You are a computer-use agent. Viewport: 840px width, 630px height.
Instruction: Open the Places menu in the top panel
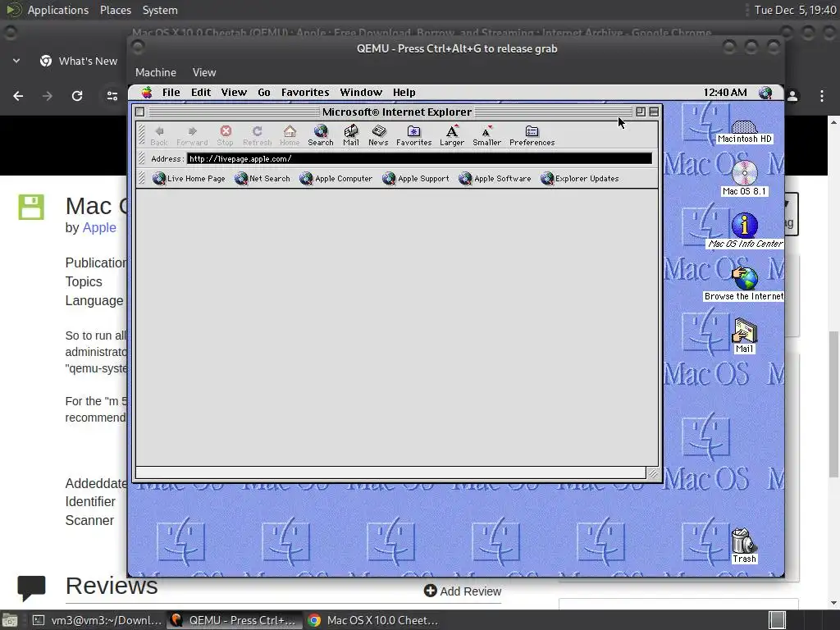[x=115, y=10]
